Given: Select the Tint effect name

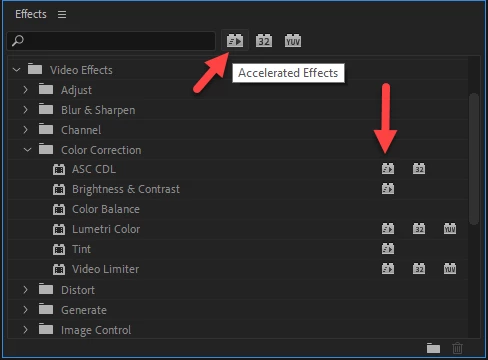Looking at the screenshot, I should click(x=81, y=249).
